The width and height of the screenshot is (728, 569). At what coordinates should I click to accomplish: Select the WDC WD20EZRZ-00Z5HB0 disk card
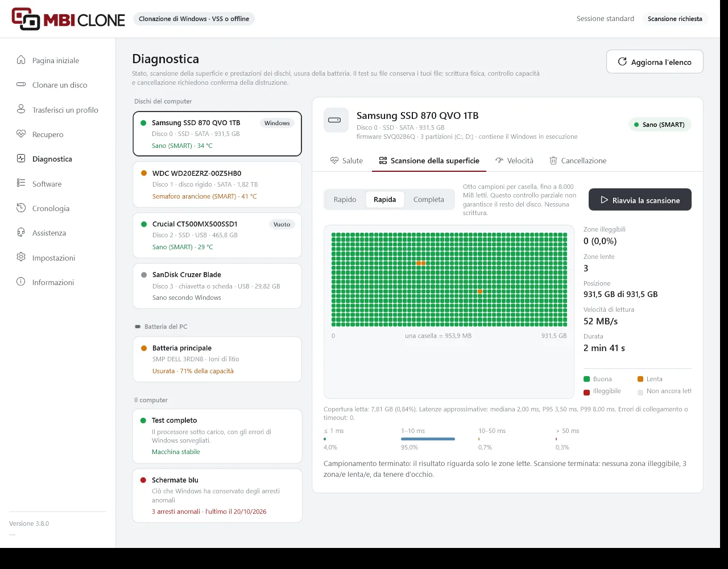[217, 184]
